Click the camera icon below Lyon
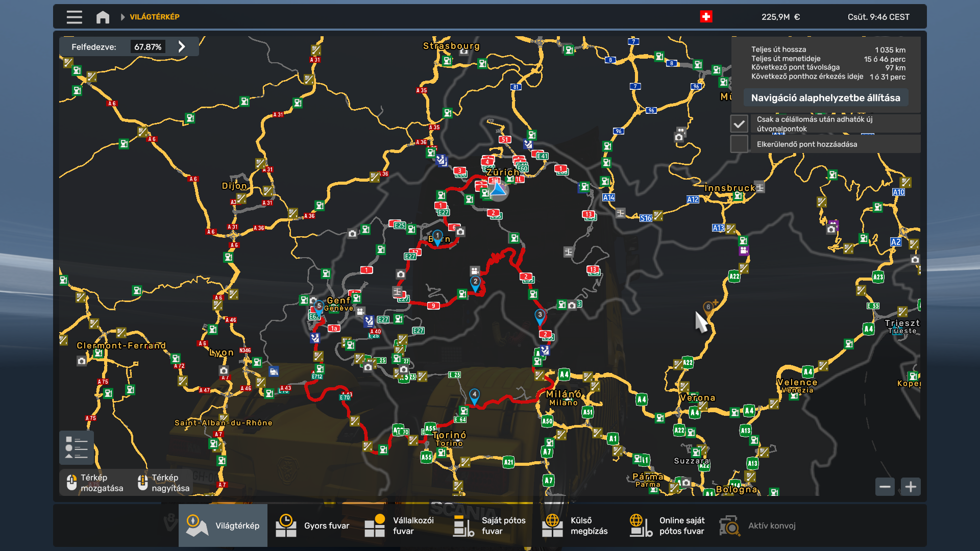 [x=224, y=370]
